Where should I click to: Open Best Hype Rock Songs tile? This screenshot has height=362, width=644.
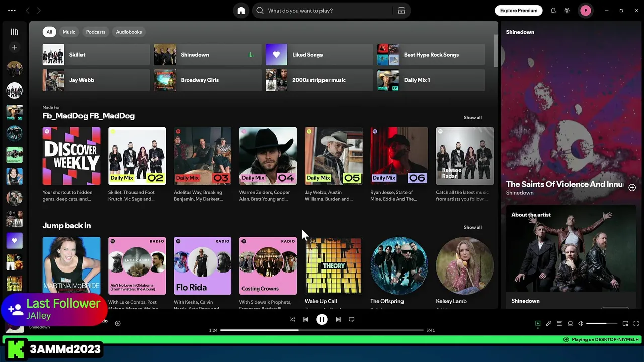pyautogui.click(x=431, y=55)
